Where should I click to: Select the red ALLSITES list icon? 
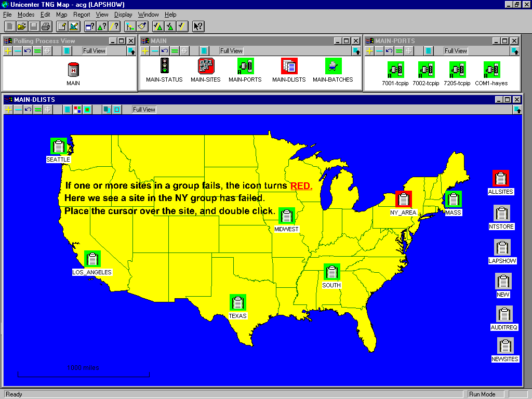click(501, 179)
